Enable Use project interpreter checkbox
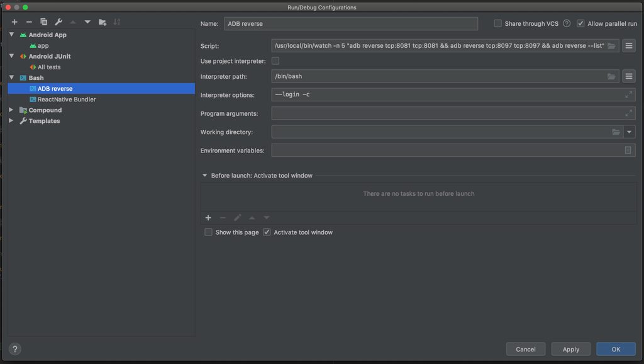The width and height of the screenshot is (644, 364). [x=275, y=61]
